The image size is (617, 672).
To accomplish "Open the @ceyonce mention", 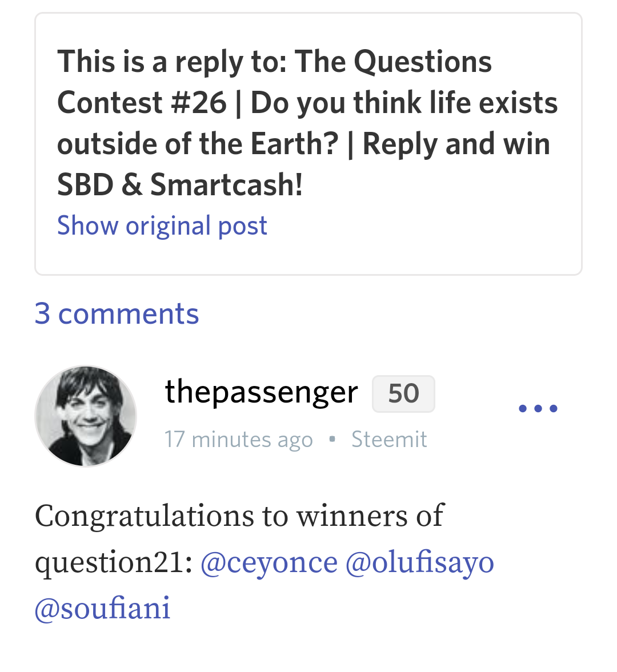I will coord(269,562).
